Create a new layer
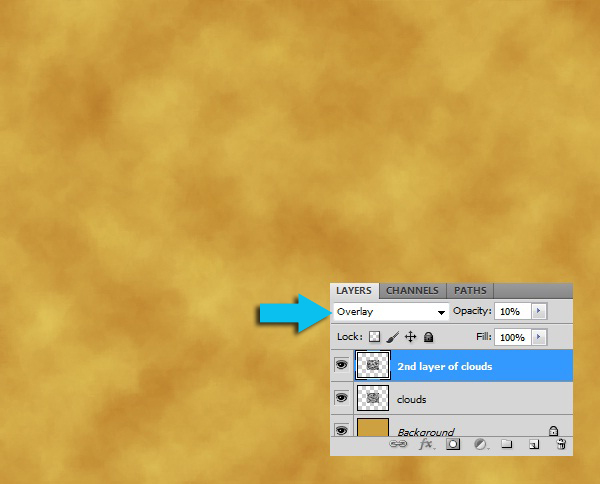Image resolution: width=600 pixels, height=484 pixels. point(533,444)
